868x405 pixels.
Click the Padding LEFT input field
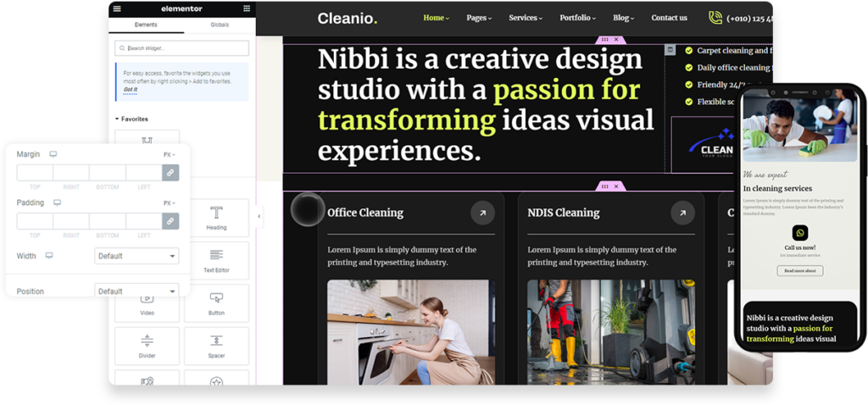[144, 221]
